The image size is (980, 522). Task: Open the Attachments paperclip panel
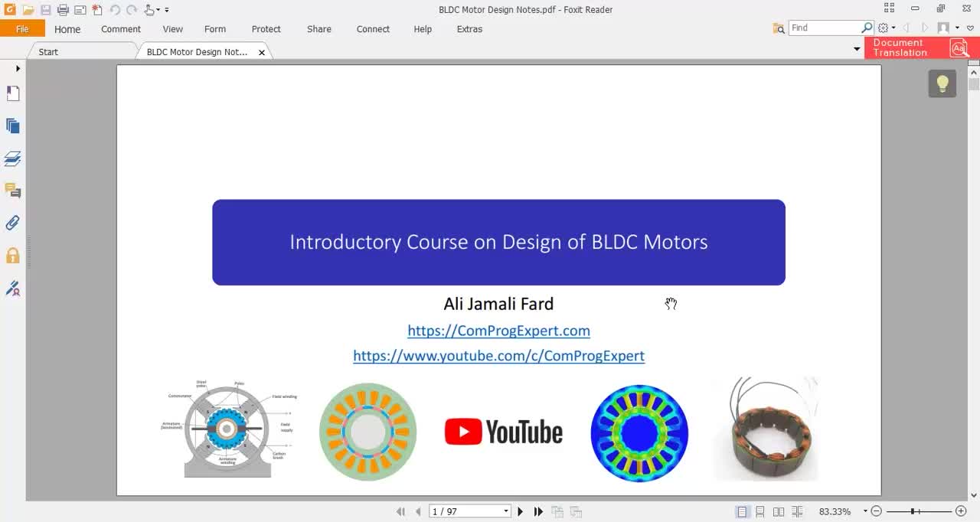tap(13, 223)
